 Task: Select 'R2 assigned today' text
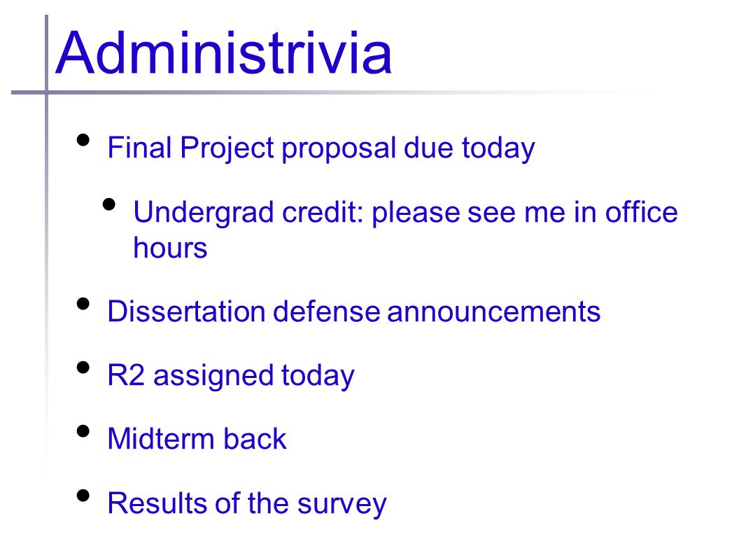[x=231, y=376]
